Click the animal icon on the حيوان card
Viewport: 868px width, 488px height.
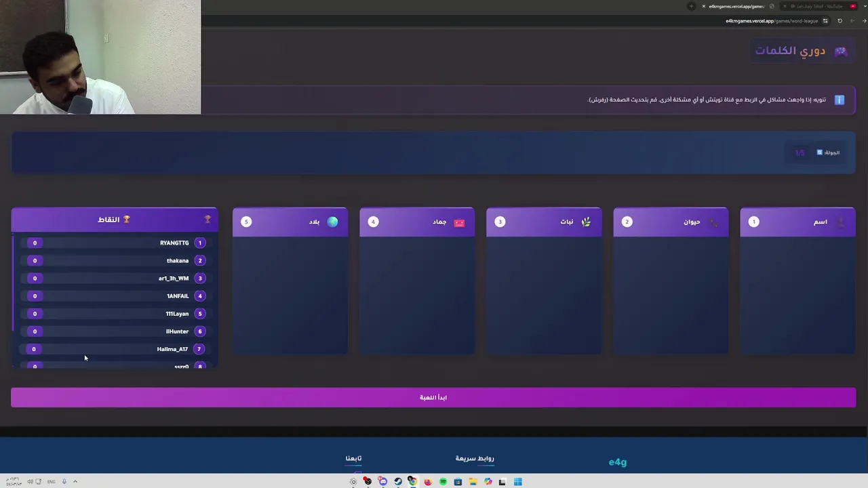[x=713, y=222]
